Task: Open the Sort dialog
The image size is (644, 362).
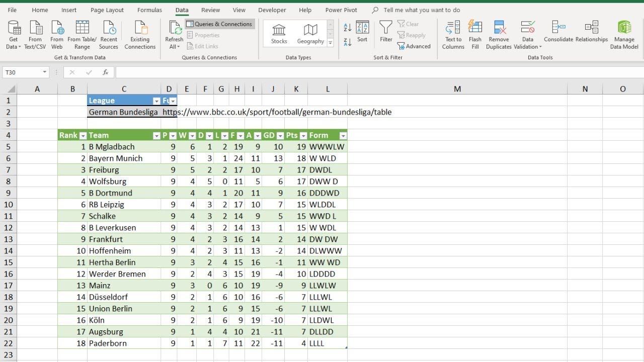Action: [362, 32]
